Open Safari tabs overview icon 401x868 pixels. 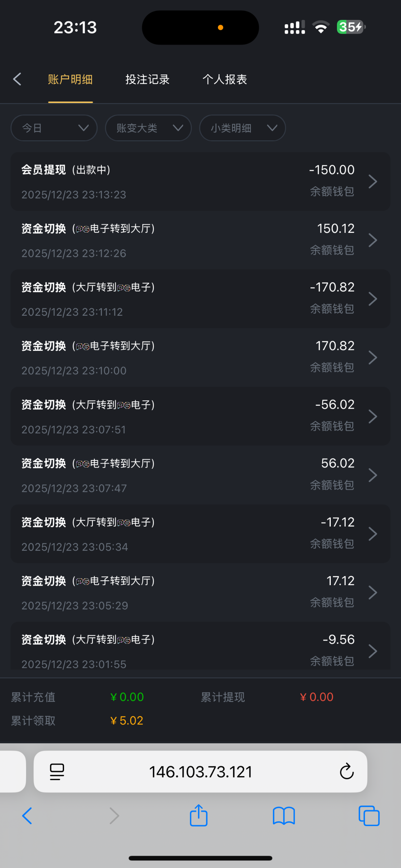click(369, 816)
